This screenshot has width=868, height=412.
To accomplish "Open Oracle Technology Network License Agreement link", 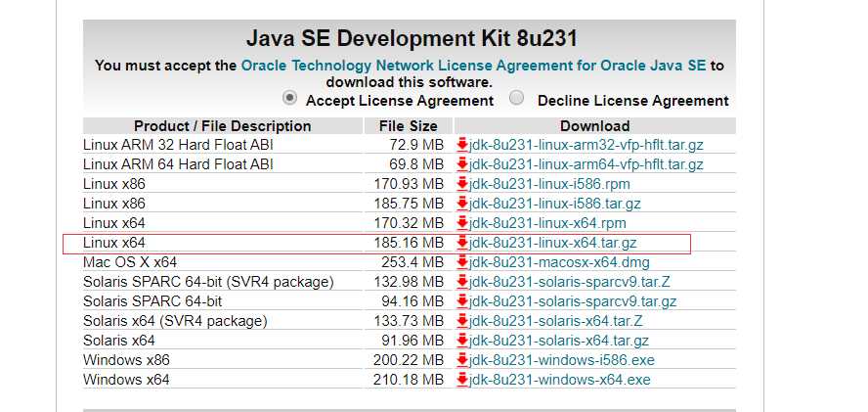I will [x=473, y=66].
